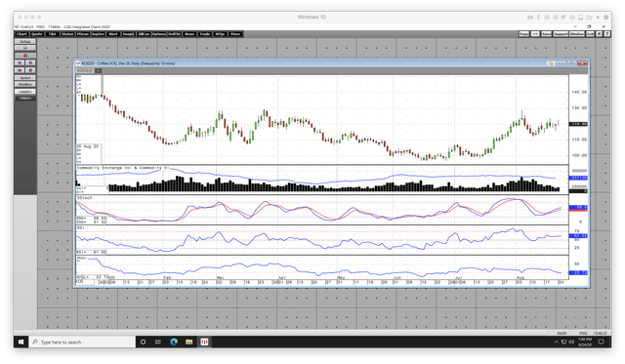
Task: Click the gear icon in VM title bar
Action: pyautogui.click(x=605, y=18)
